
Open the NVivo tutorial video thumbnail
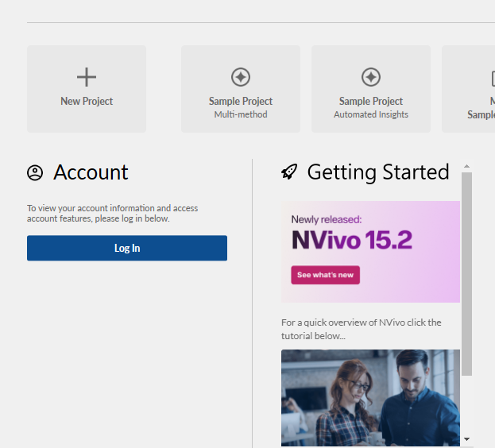(370, 397)
